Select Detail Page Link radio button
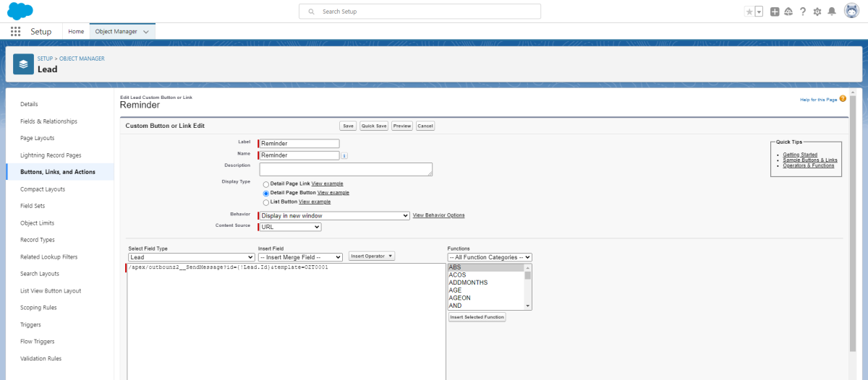The image size is (868, 380). pyautogui.click(x=266, y=184)
